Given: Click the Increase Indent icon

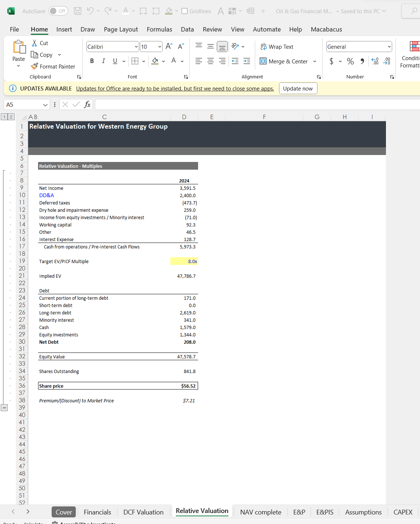Looking at the screenshot, I should point(247,61).
